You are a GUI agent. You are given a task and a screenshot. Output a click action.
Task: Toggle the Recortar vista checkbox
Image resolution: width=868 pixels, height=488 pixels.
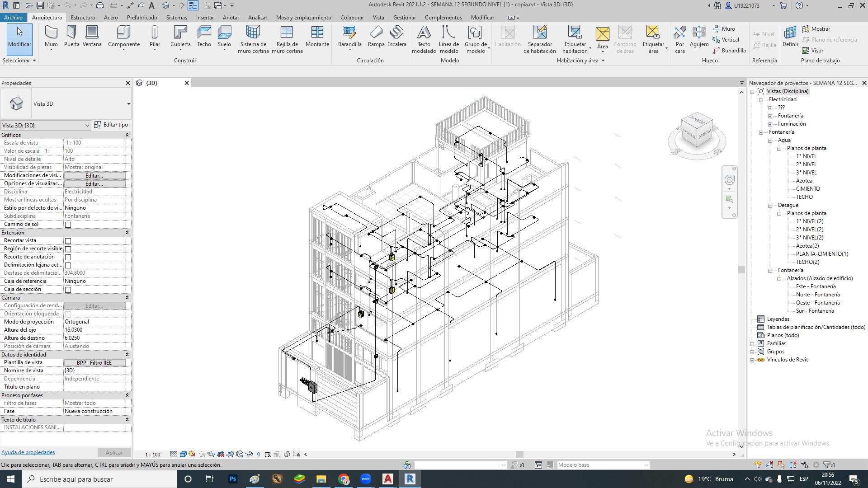click(x=68, y=241)
